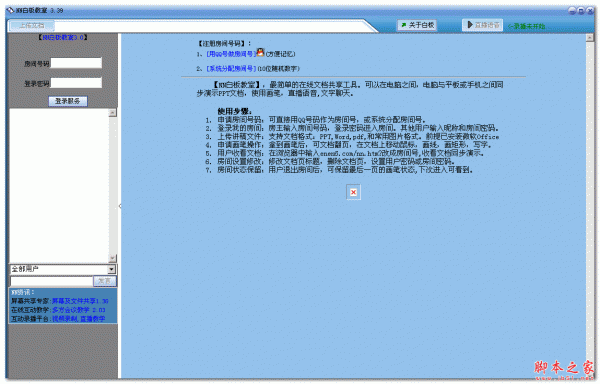Click chat list scrollbar up arrow
This screenshot has height=384, width=600.
[x=112, y=113]
